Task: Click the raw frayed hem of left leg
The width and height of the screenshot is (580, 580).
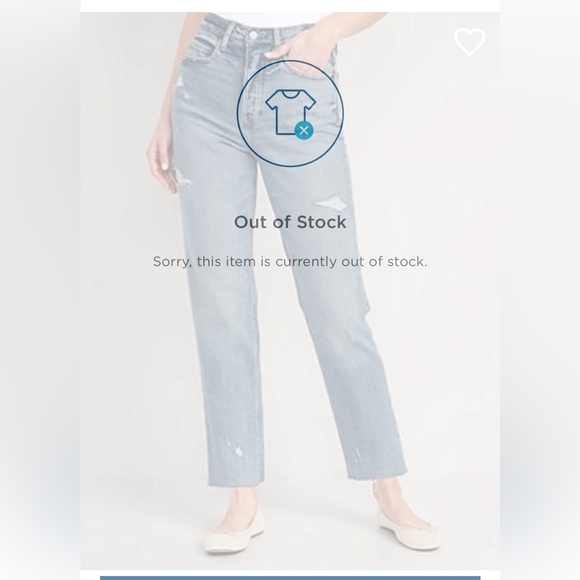Action: tap(232, 482)
